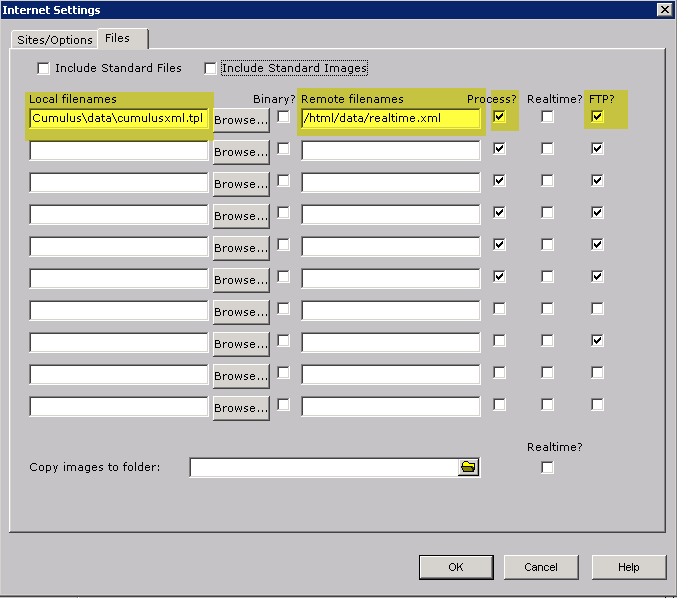Screen dimensions: 677x598
Task: Click the folder browse icon for images folder
Action: [468, 467]
